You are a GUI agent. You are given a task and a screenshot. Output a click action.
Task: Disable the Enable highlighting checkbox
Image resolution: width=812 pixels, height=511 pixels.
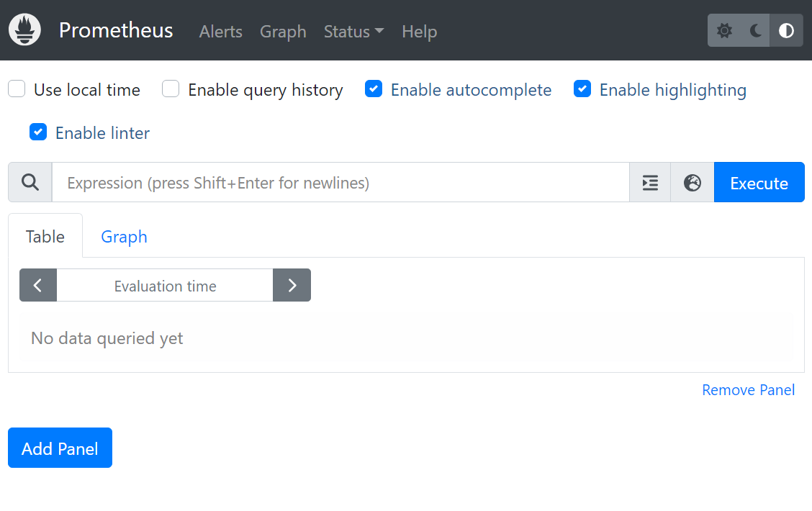click(582, 89)
